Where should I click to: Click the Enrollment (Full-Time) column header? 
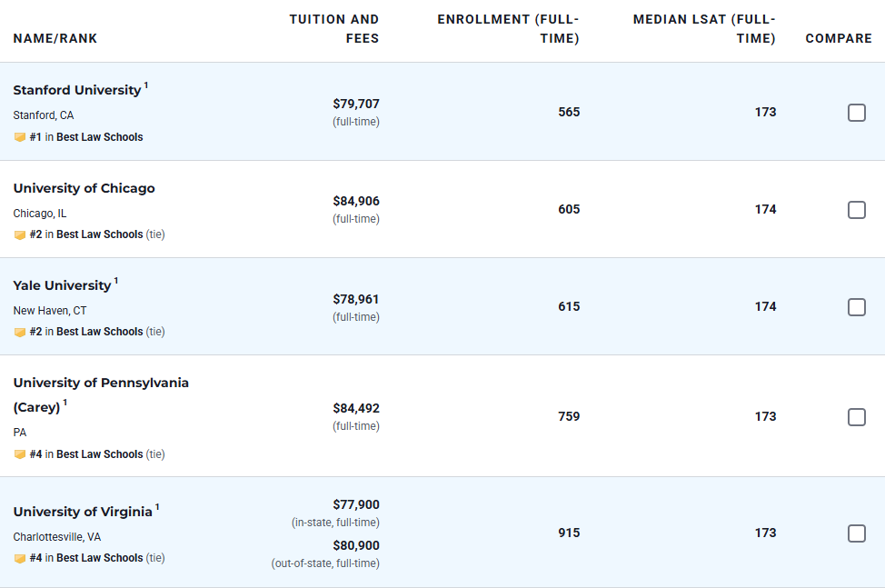508,29
